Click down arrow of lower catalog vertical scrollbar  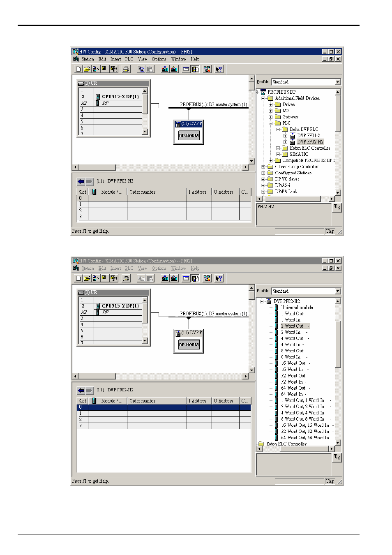(x=338, y=443)
